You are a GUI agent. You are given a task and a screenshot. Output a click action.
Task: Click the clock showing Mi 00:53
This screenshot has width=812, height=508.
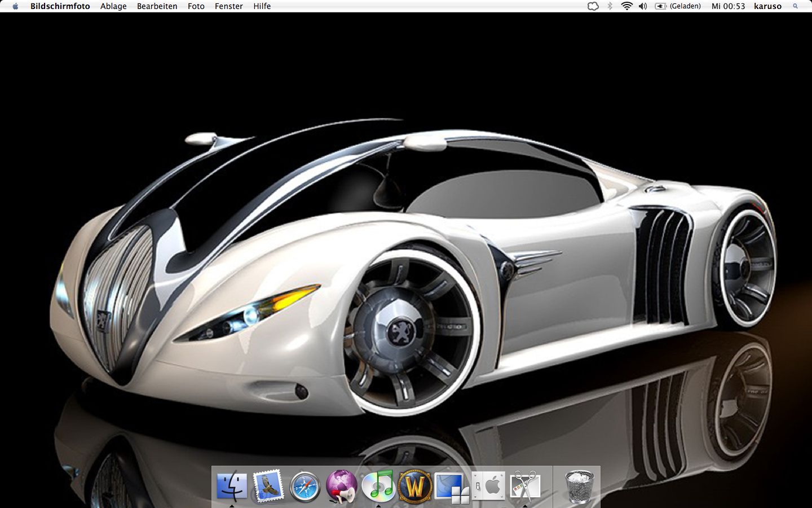728,6
